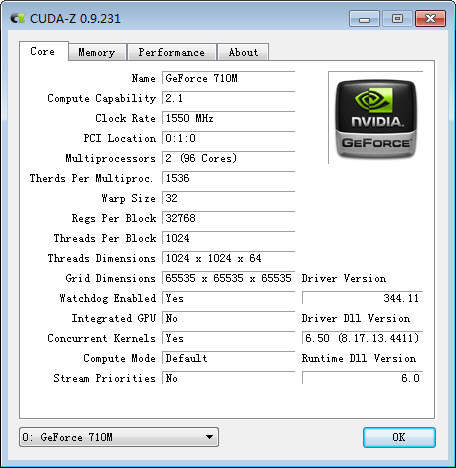This screenshot has width=456, height=468.
Task: Click Threads Per Block value 1024
Action: (229, 238)
